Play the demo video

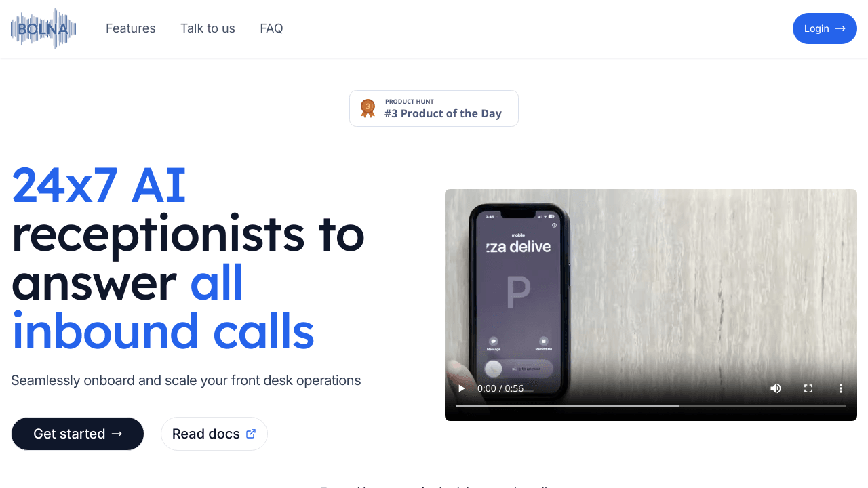[461, 388]
